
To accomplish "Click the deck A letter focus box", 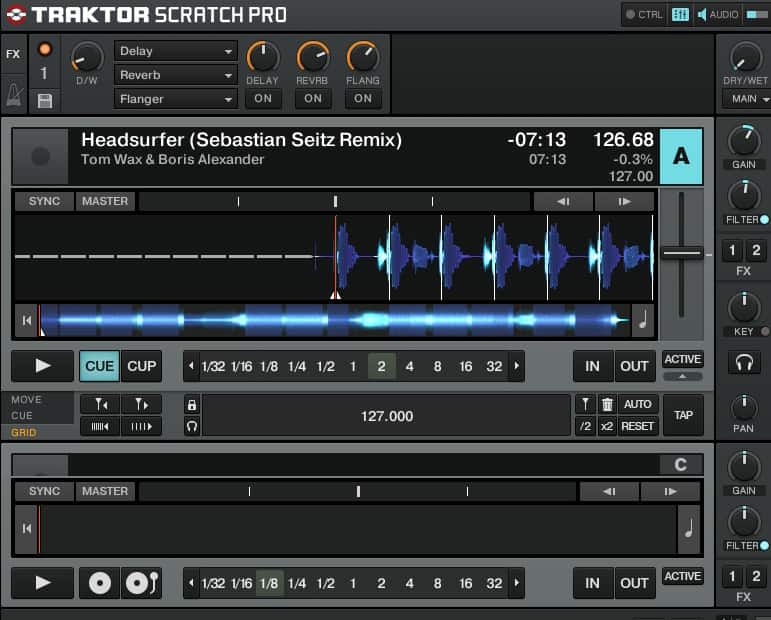I will point(681,156).
